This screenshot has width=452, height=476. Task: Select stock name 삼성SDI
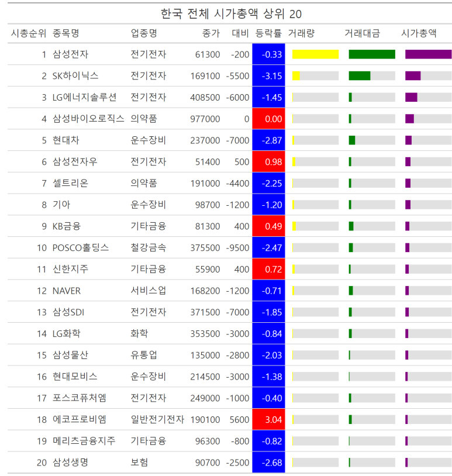[x=68, y=312]
